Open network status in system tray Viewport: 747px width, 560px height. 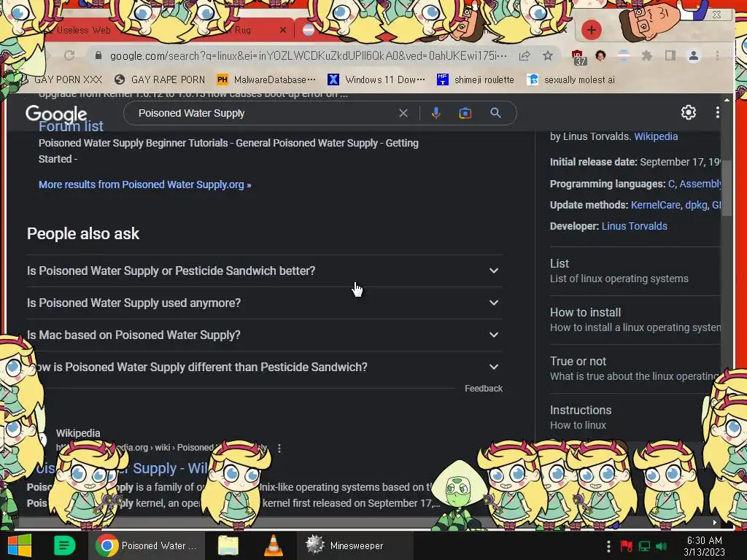pos(644,546)
